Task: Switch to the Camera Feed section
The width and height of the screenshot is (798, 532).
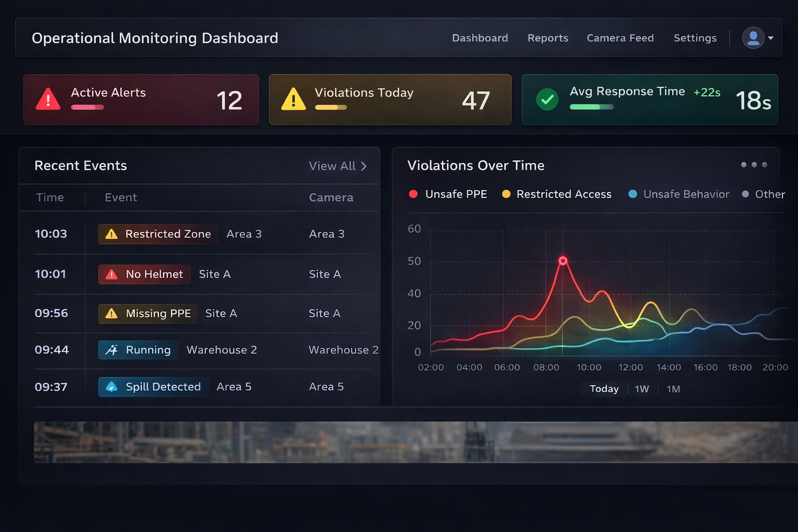Action: (620, 38)
